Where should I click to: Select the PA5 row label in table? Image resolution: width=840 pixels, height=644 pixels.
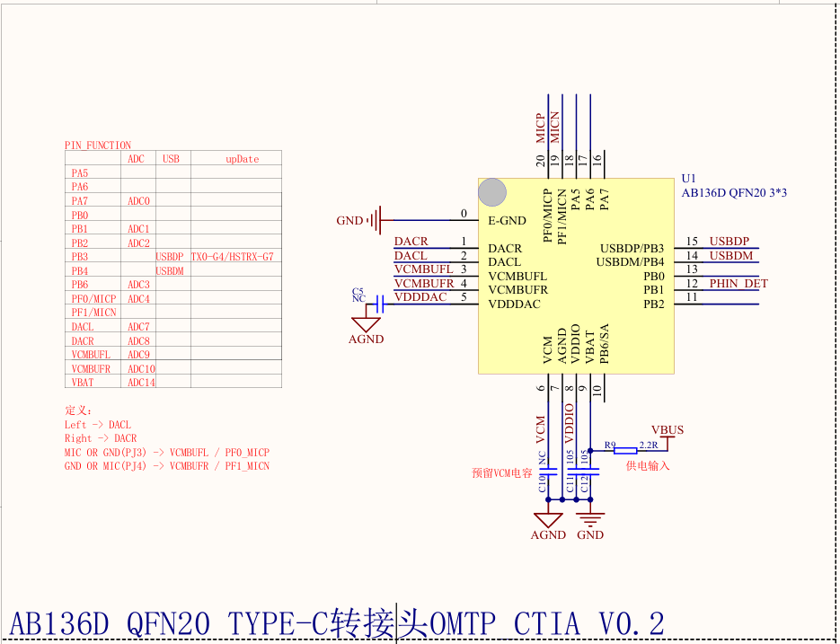coord(79,173)
